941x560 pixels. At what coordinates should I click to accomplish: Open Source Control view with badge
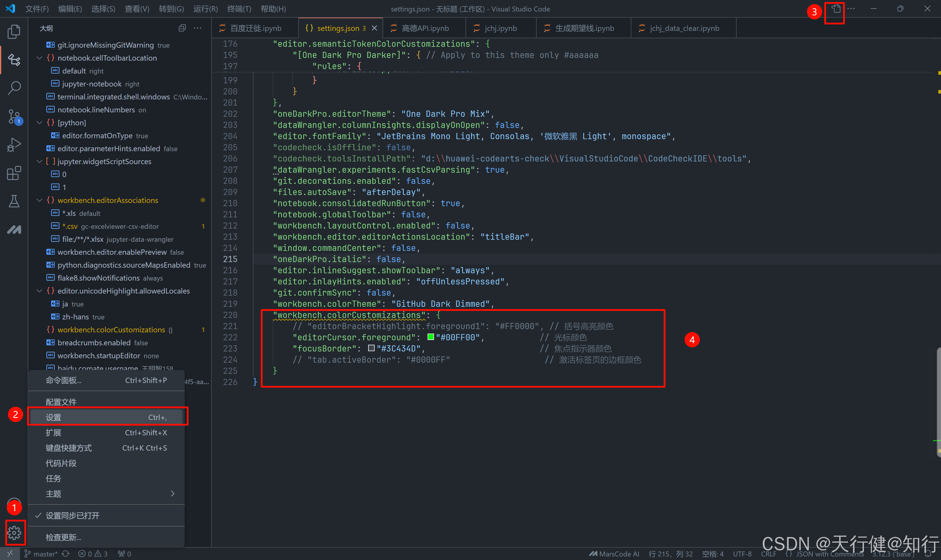pos(14,116)
